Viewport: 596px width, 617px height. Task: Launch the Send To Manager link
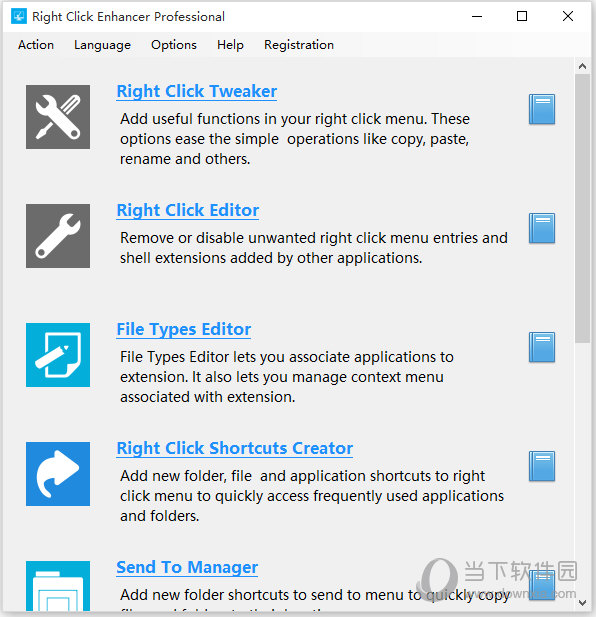(187, 567)
